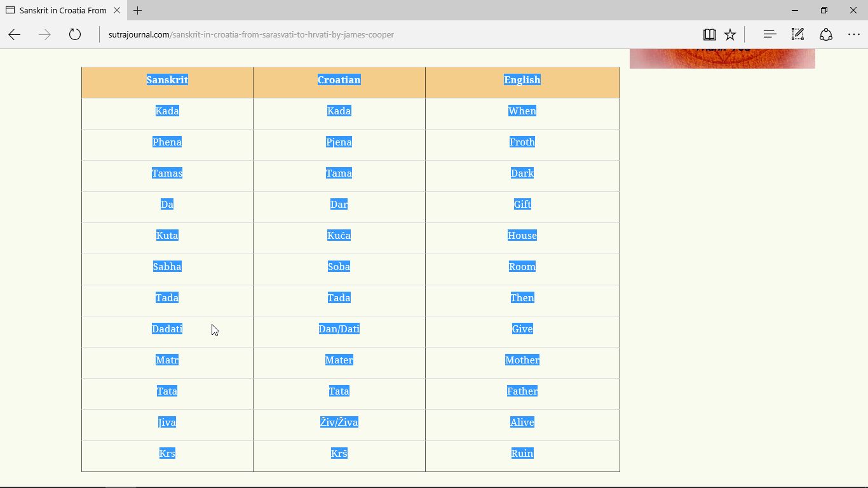This screenshot has height=488, width=868.
Task: Click the English column header
Action: 522,79
